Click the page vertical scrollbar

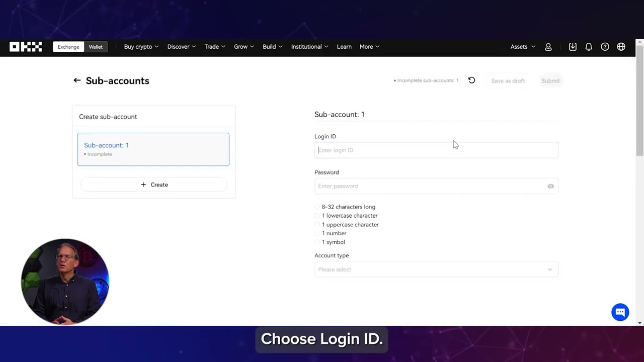(639, 101)
